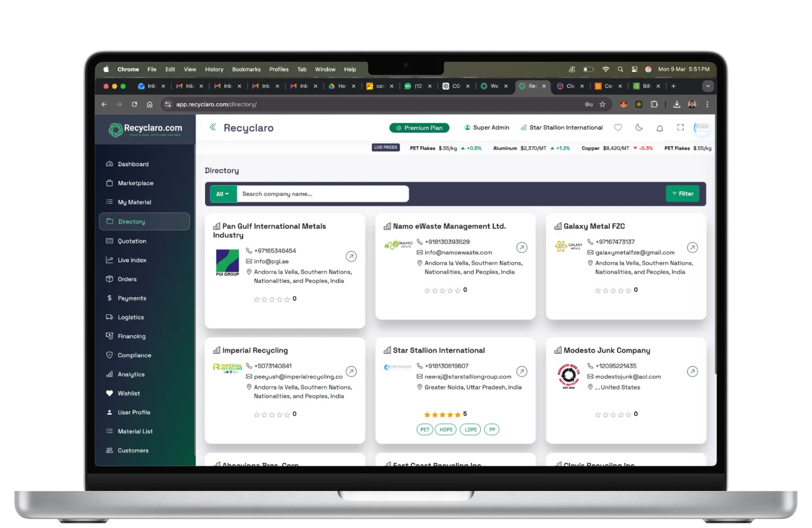812x528 pixels.
Task: Reload the page in Chrome
Action: pyautogui.click(x=134, y=104)
